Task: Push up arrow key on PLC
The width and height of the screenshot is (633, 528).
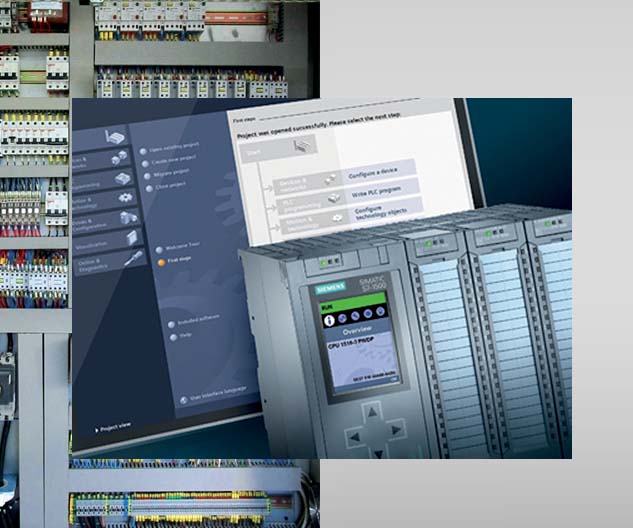Action: 372,412
